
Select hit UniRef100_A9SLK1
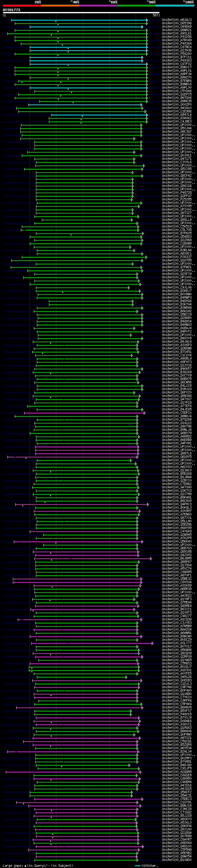[176, 33]
